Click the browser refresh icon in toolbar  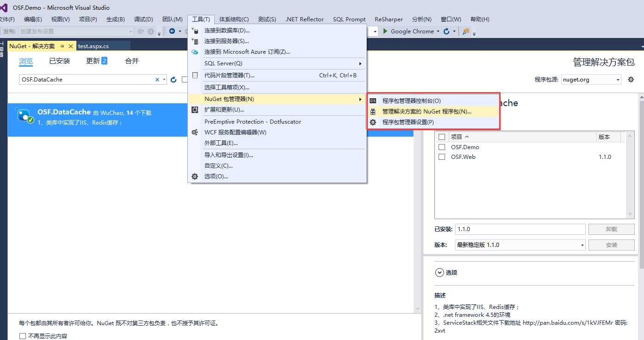click(x=446, y=31)
